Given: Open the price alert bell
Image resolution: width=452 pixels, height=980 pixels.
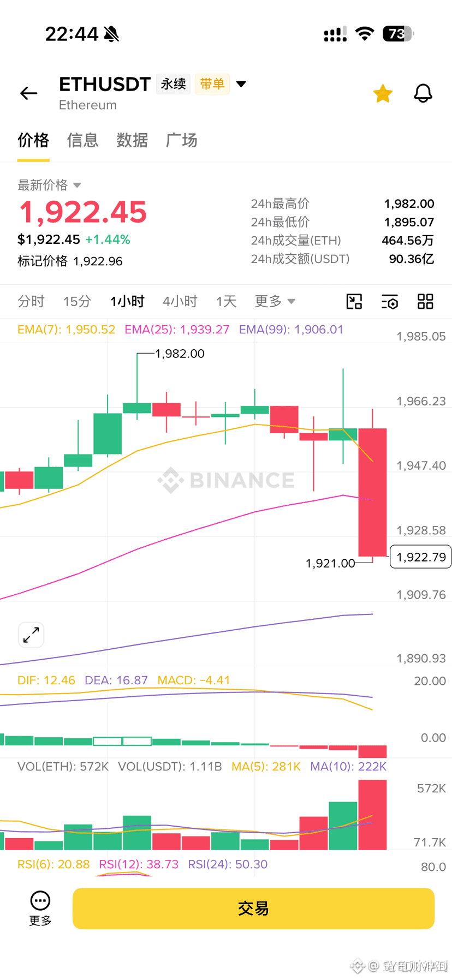Looking at the screenshot, I should point(423,93).
